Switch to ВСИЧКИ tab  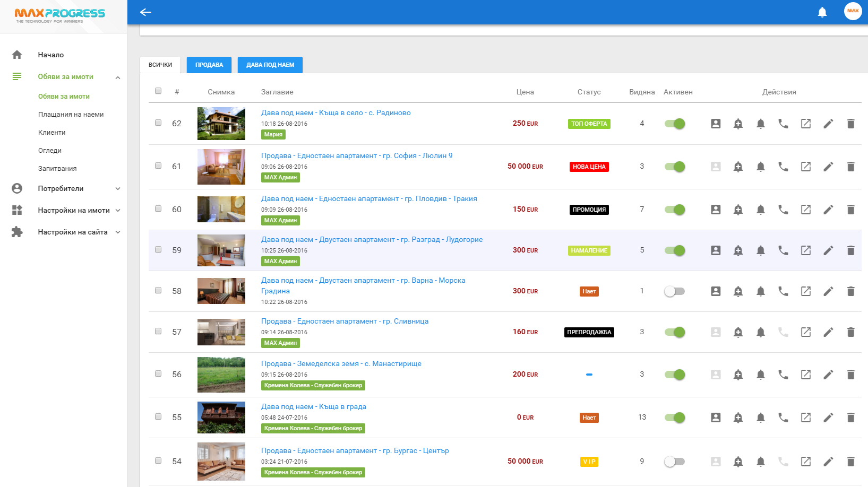(160, 65)
